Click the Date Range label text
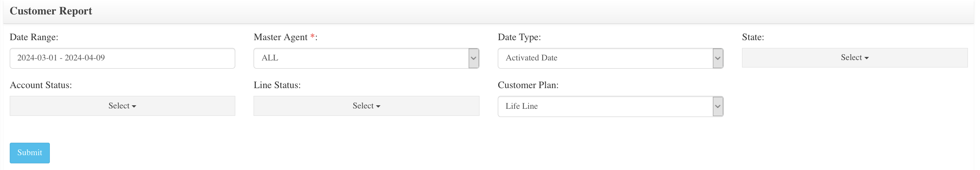The width and height of the screenshot is (980, 170). pyautogui.click(x=34, y=37)
